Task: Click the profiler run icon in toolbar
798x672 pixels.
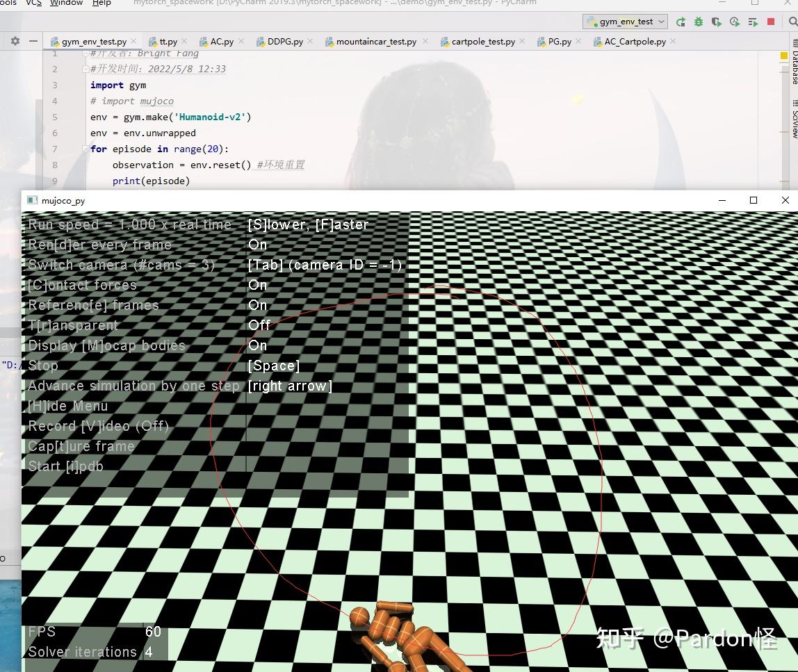Action: pos(734,22)
